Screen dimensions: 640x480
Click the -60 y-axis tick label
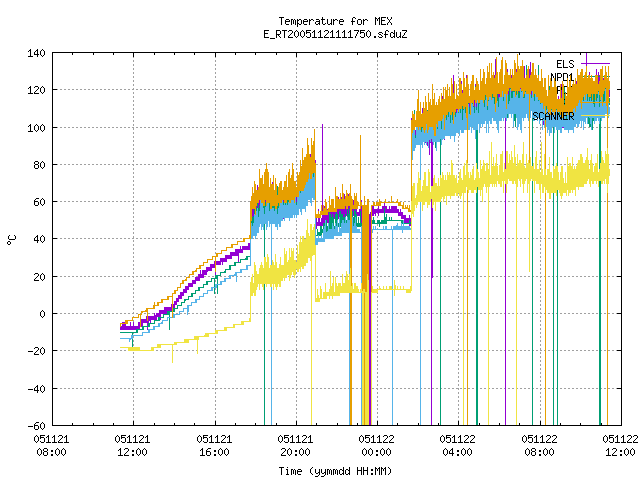click(x=36, y=426)
